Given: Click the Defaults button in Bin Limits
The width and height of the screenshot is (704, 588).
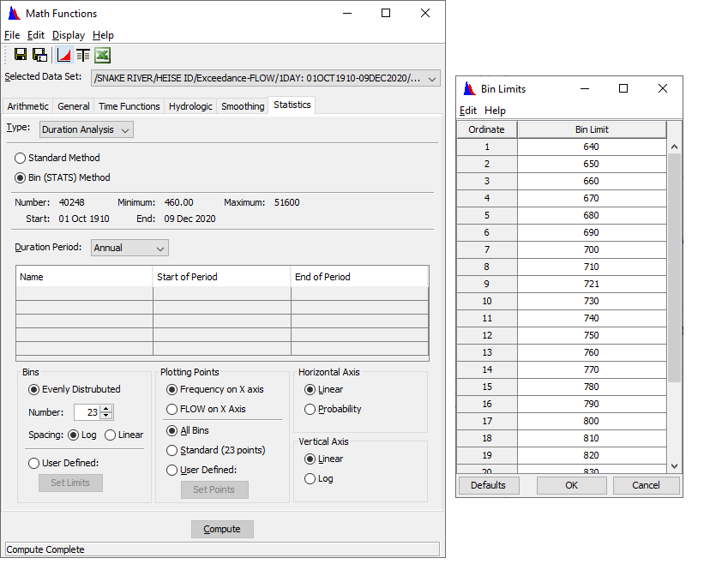Looking at the screenshot, I should (x=489, y=485).
